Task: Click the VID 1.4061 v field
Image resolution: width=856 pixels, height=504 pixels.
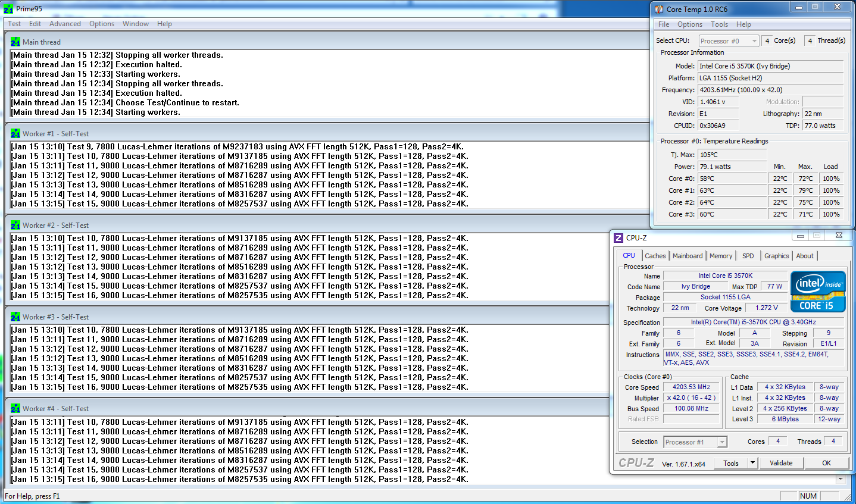Action: [x=718, y=102]
